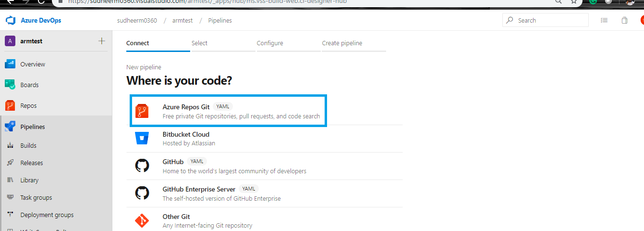Click the Library books icon
Screen dimensions: 644x231
point(10,180)
